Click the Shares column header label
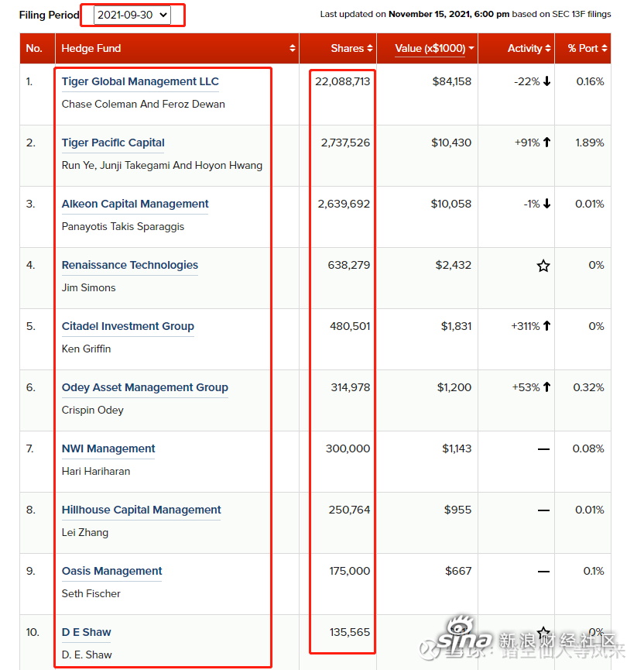Screen dimensions: 644x670 348,48
